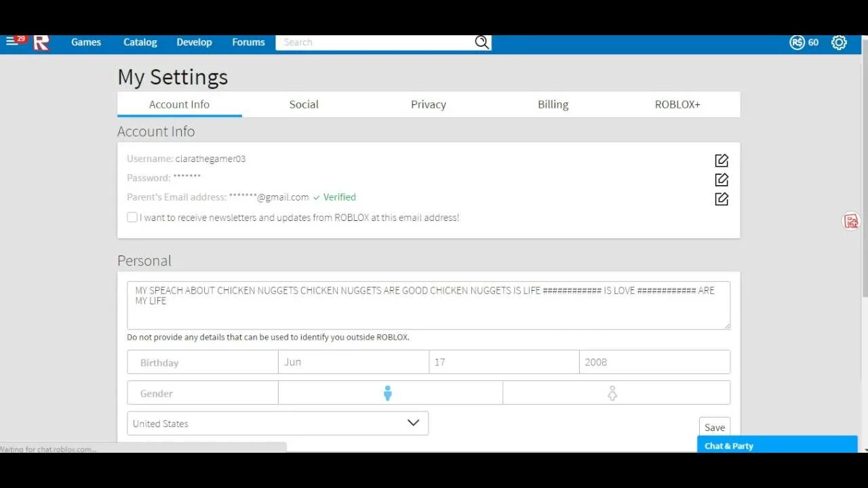
Task: Select the female gender icon
Action: 612,393
